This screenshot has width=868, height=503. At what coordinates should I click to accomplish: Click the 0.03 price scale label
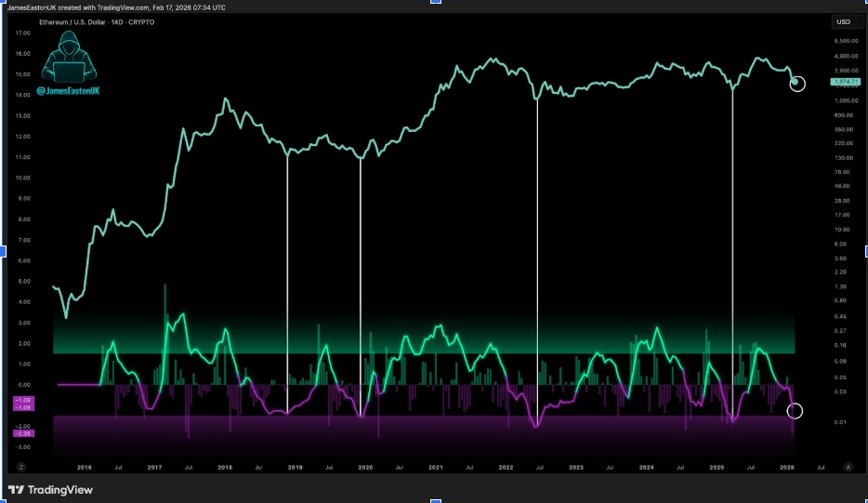[x=840, y=391]
